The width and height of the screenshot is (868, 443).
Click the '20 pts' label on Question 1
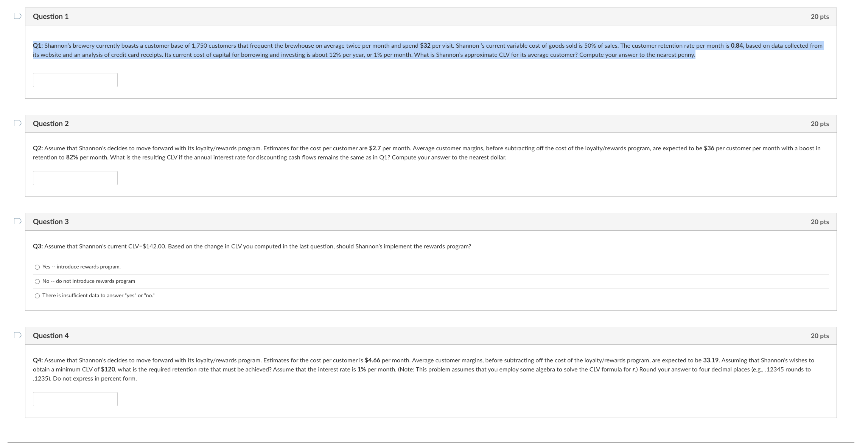pyautogui.click(x=820, y=17)
